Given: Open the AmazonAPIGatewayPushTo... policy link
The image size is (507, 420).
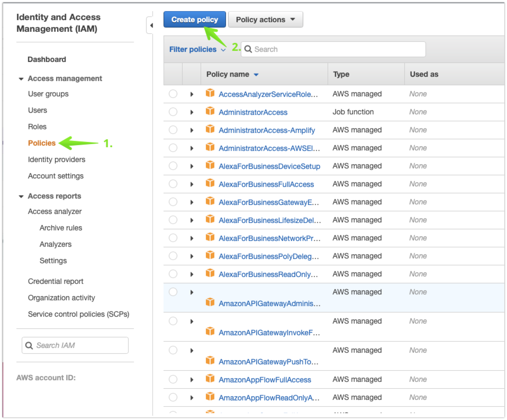Looking at the screenshot, I should pyautogui.click(x=269, y=362).
